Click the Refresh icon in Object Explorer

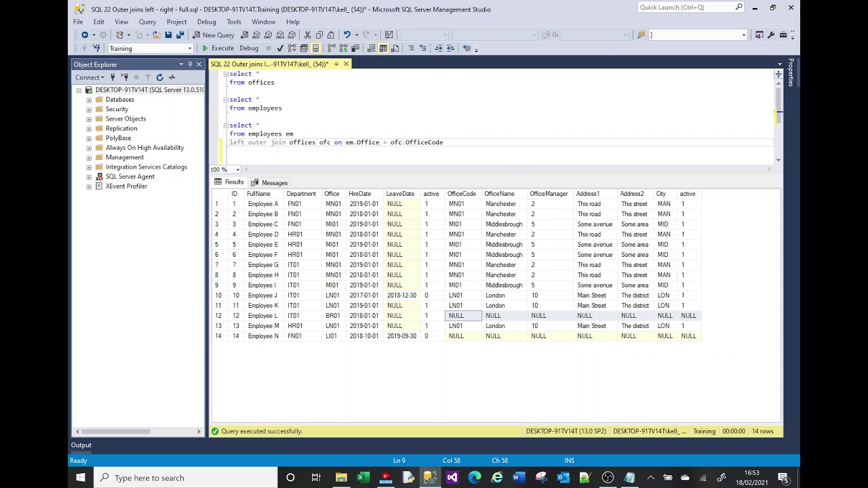coord(159,77)
